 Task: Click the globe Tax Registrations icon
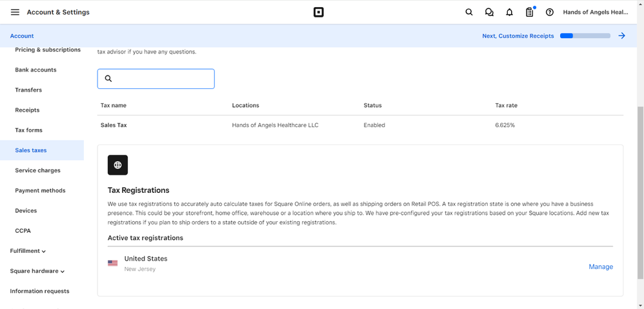point(117,165)
